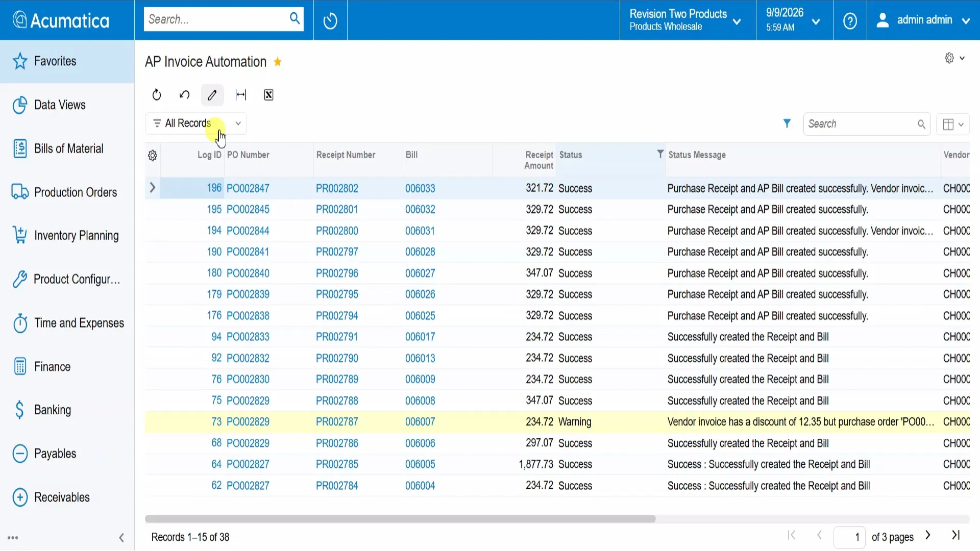This screenshot has width=980, height=551.
Task: Click the page number input field
Action: pyautogui.click(x=850, y=537)
